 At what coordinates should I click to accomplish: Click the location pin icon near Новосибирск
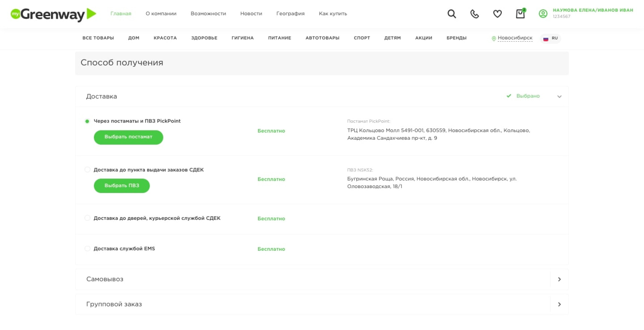coord(493,39)
